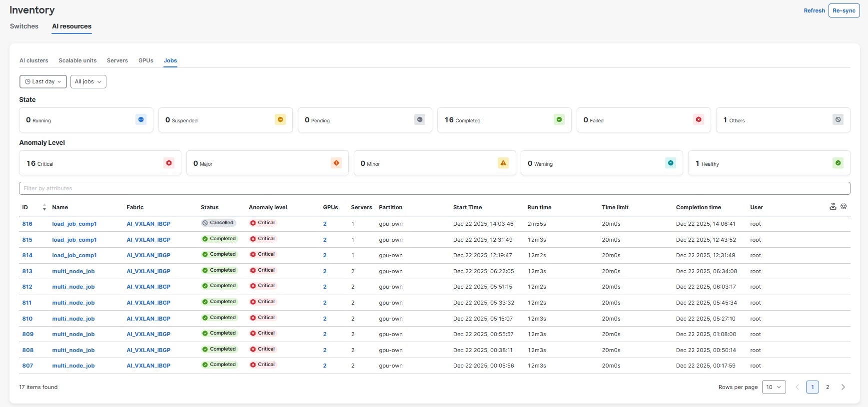The height and width of the screenshot is (407, 868).
Task: Click the table export download icon
Action: tap(833, 207)
